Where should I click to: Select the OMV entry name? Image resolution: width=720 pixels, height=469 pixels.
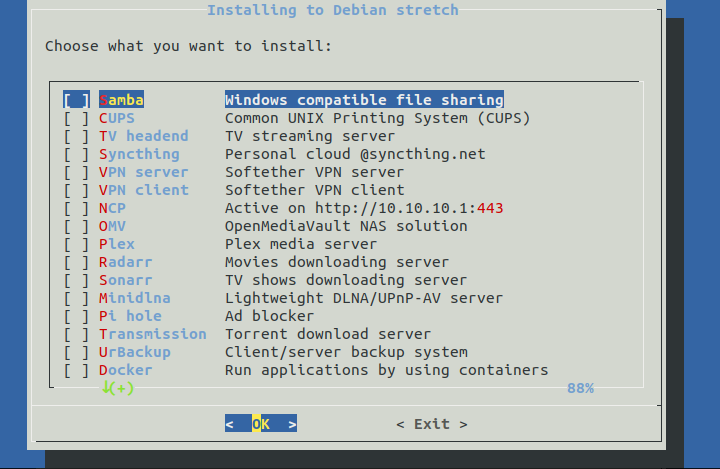coord(112,226)
